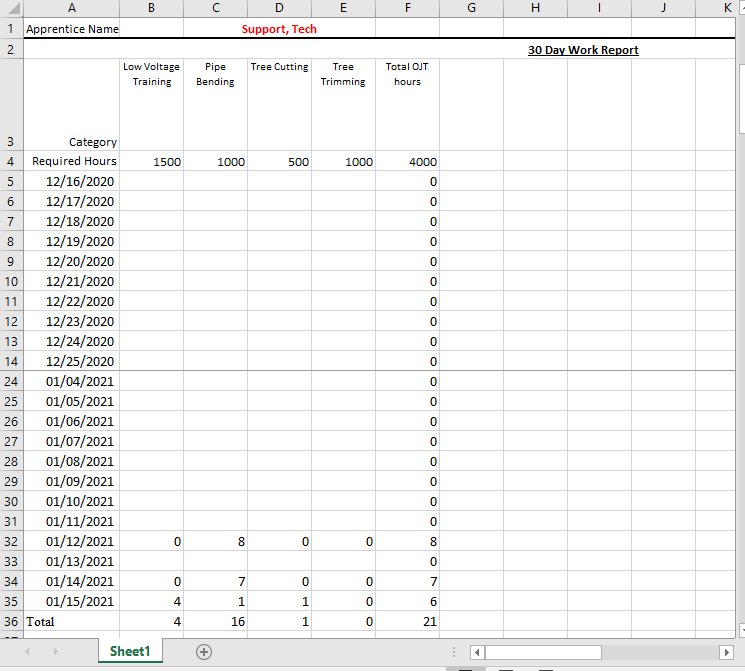The image size is (745, 671).
Task: Click the horizontal scrollbar thumb
Action: click(543, 652)
